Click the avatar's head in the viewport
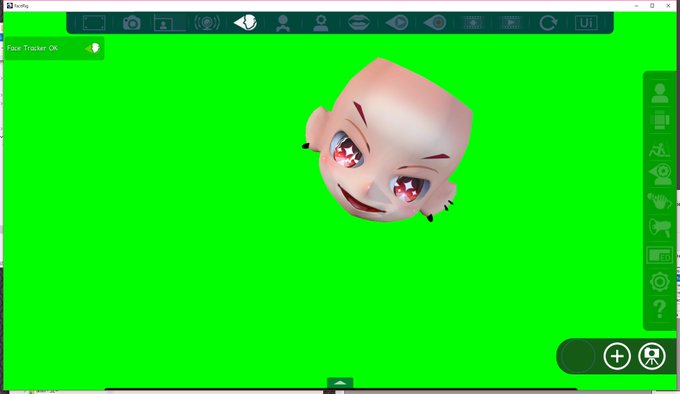The image size is (680, 394). 388,141
